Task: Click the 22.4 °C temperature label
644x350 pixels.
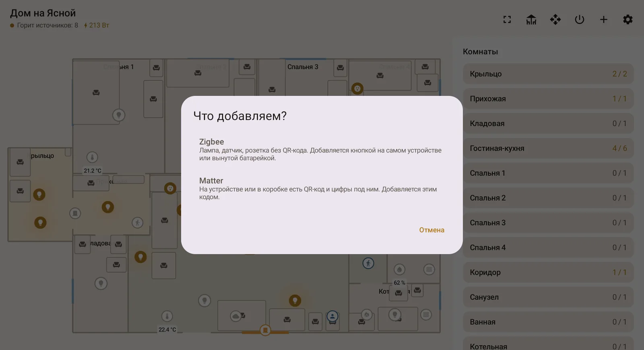Action: click(x=167, y=329)
